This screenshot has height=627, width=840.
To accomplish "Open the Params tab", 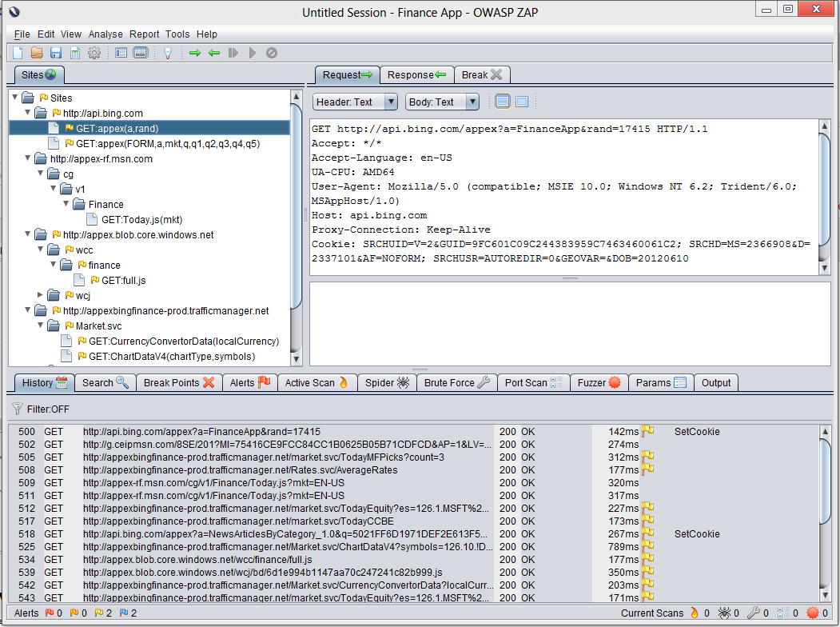I will coord(660,382).
